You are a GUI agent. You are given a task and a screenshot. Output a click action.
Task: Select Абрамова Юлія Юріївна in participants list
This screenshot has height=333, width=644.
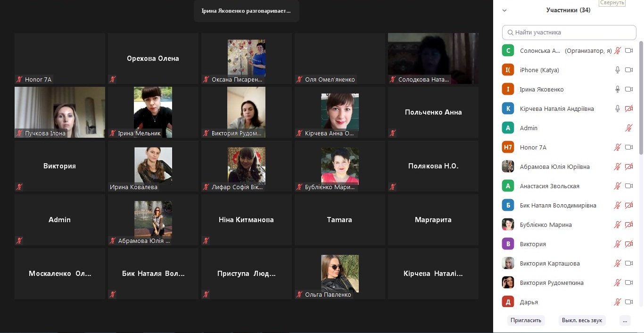[x=554, y=166]
